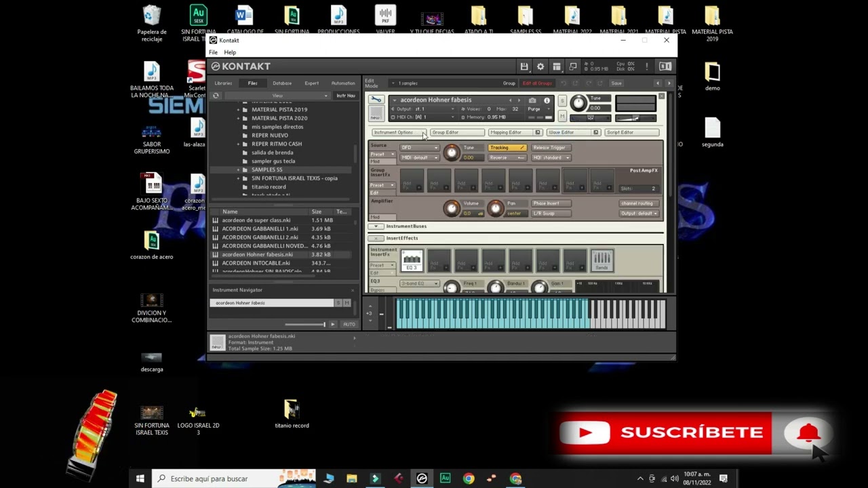The height and width of the screenshot is (488, 868).
Task: Adjust the Amplifier Volume knob
Action: click(x=452, y=208)
